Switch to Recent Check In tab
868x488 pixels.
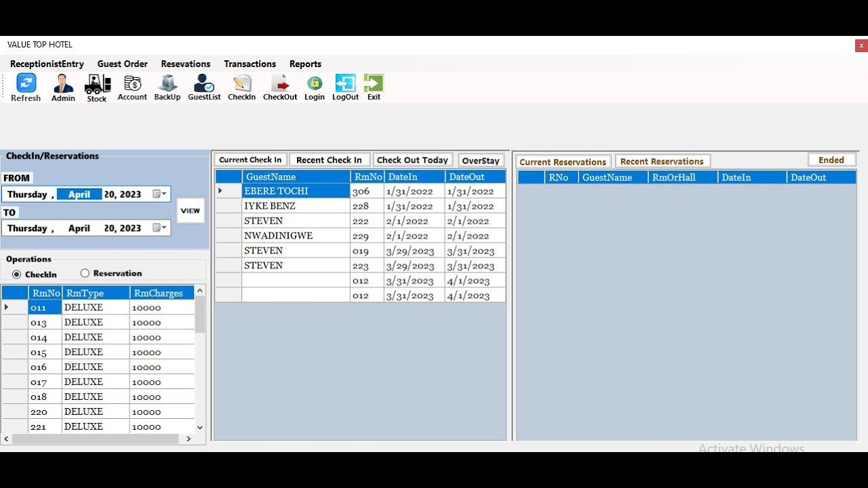[329, 160]
